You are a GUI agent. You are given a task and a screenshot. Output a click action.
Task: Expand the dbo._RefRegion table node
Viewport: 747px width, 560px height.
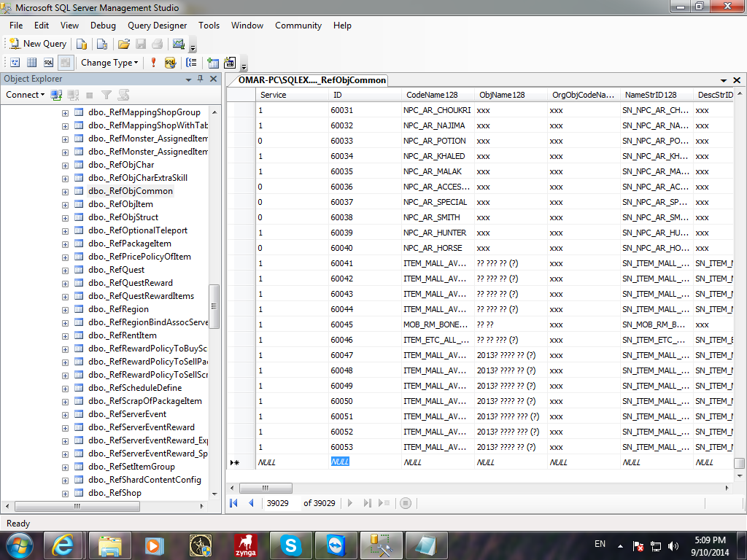[x=65, y=310]
